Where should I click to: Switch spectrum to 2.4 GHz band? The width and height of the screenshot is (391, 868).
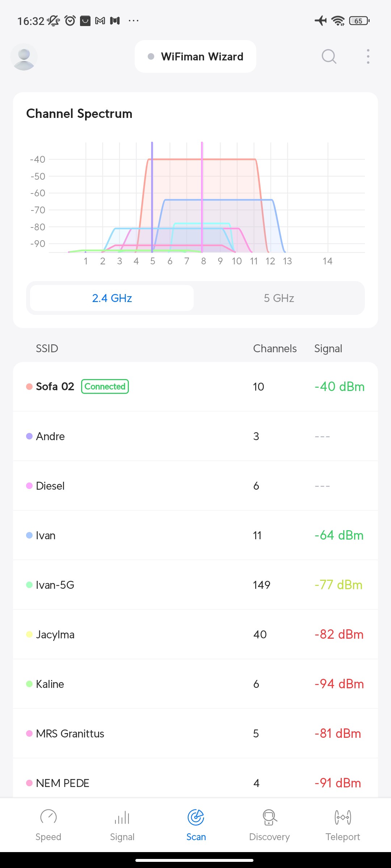(112, 298)
